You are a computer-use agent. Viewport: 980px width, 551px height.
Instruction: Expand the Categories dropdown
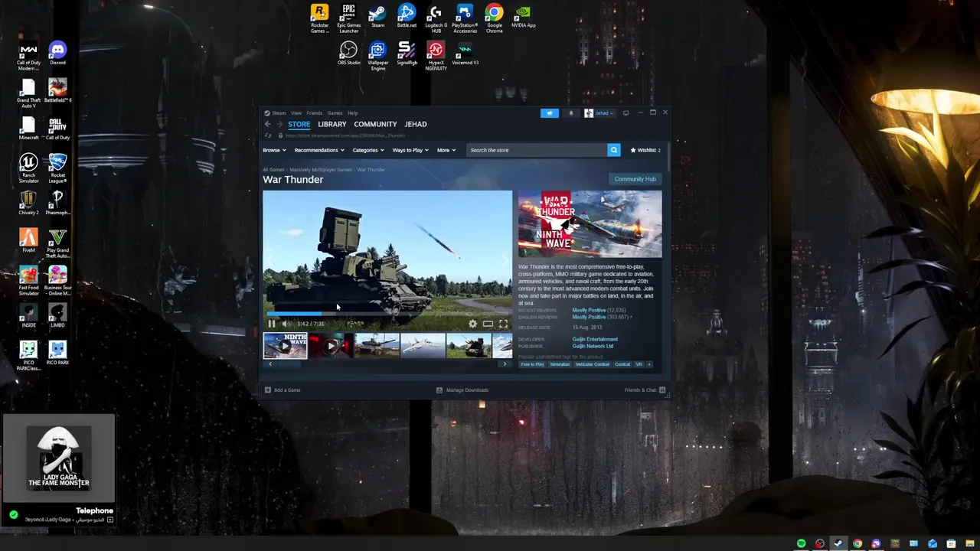tap(368, 150)
